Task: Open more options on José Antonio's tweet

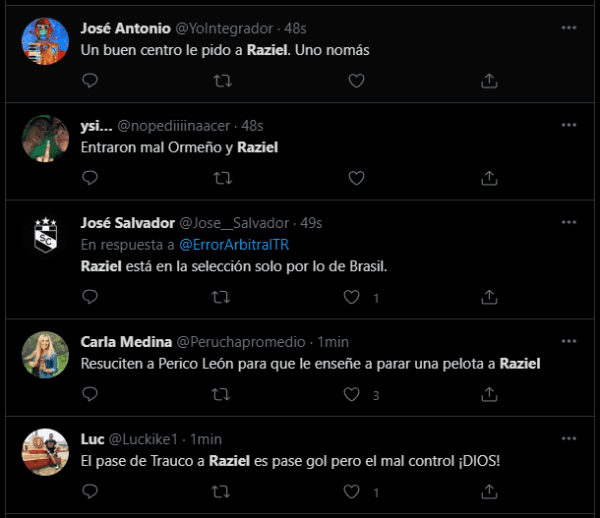Action: pyautogui.click(x=569, y=28)
